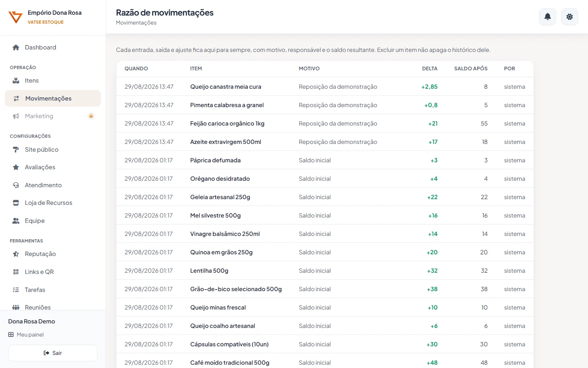Open Atendimento section

point(53,185)
